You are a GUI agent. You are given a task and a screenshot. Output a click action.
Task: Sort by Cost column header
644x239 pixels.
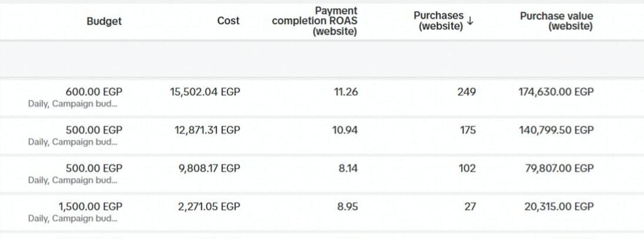click(228, 21)
